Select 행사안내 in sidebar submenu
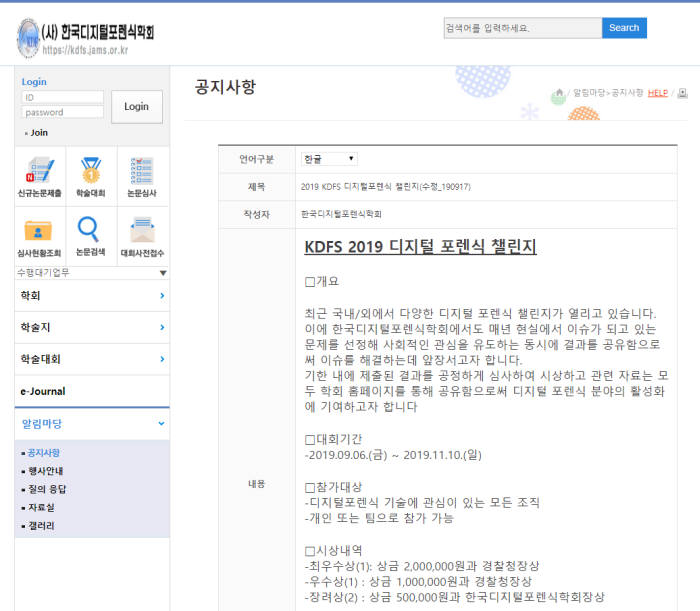This screenshot has width=700, height=611. pyautogui.click(x=46, y=471)
